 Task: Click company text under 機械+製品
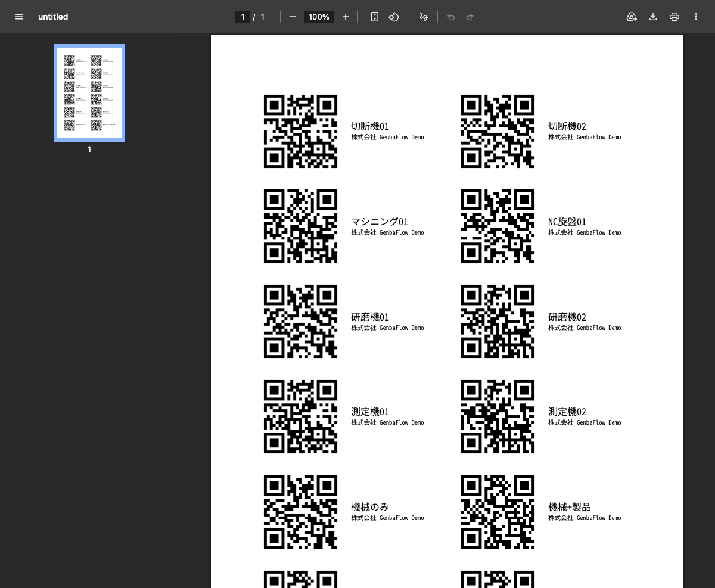(585, 518)
